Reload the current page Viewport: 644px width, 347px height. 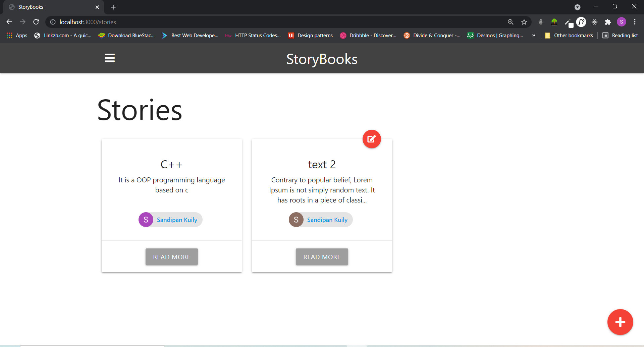coord(36,22)
